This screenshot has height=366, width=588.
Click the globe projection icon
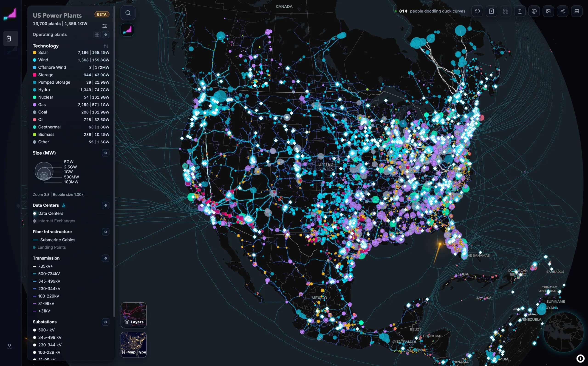(534, 11)
